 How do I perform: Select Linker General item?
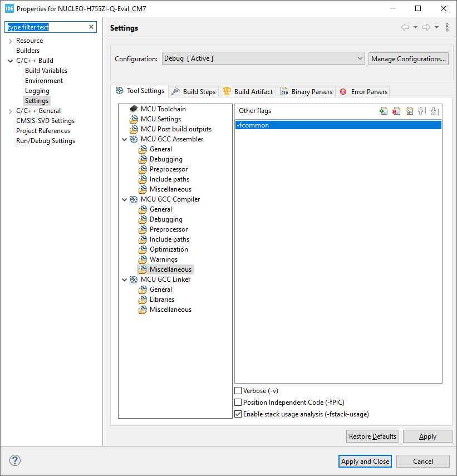point(161,289)
